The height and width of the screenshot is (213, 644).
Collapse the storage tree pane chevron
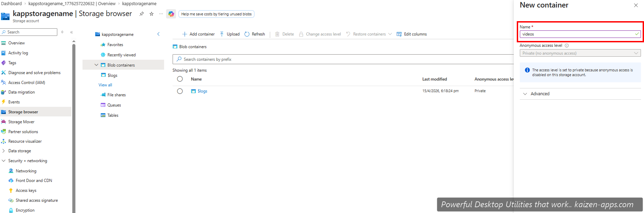click(159, 34)
